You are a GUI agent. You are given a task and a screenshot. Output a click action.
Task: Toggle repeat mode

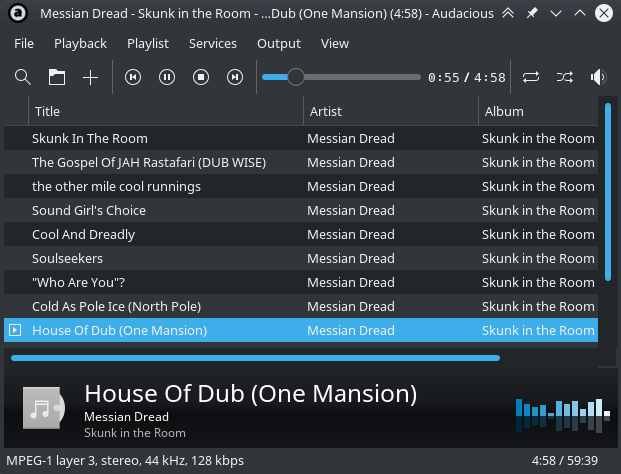click(x=531, y=77)
